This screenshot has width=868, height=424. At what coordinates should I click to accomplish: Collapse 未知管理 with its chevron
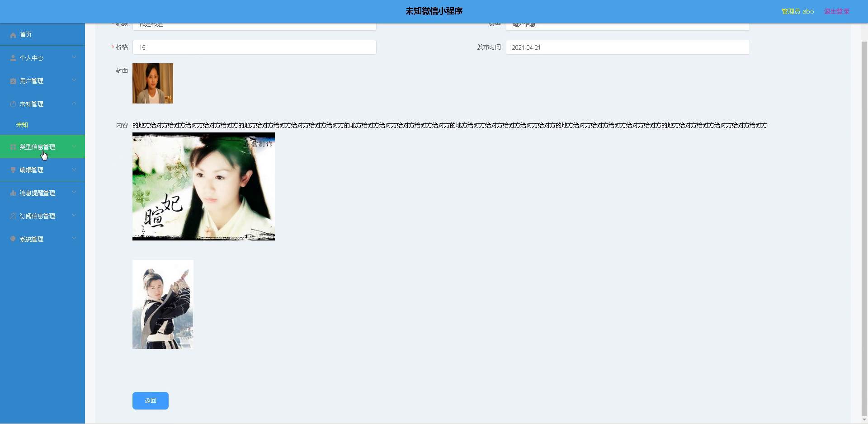74,104
